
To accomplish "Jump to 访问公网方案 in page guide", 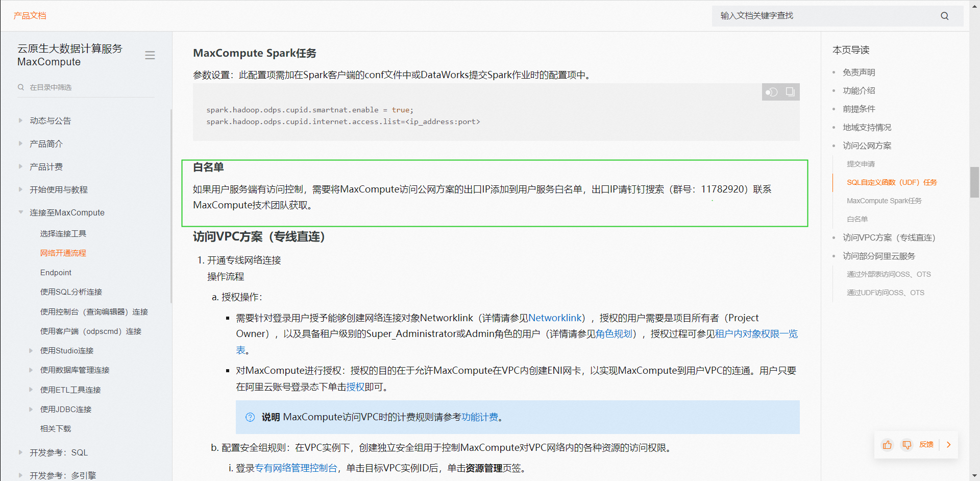I will (867, 146).
